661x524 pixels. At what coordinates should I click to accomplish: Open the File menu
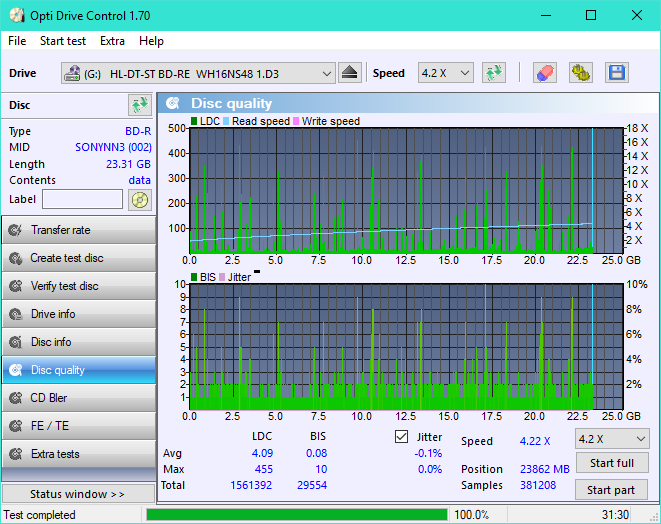click(x=17, y=41)
